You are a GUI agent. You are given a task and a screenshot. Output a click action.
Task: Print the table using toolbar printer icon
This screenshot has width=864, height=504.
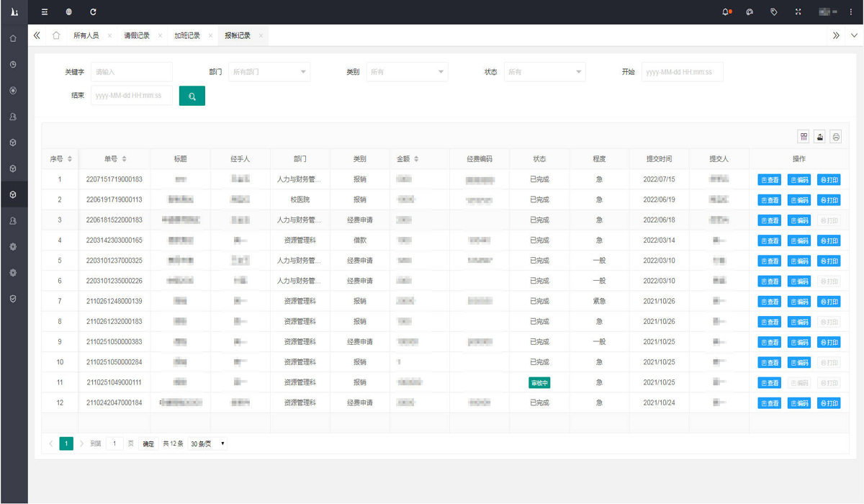pyautogui.click(x=835, y=137)
